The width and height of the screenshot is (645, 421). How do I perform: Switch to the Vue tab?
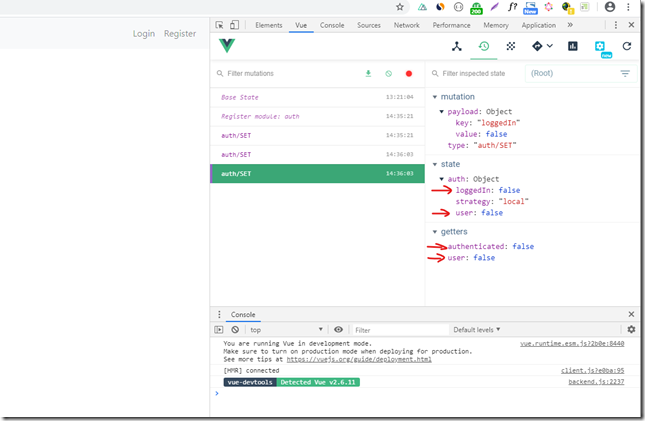301,25
